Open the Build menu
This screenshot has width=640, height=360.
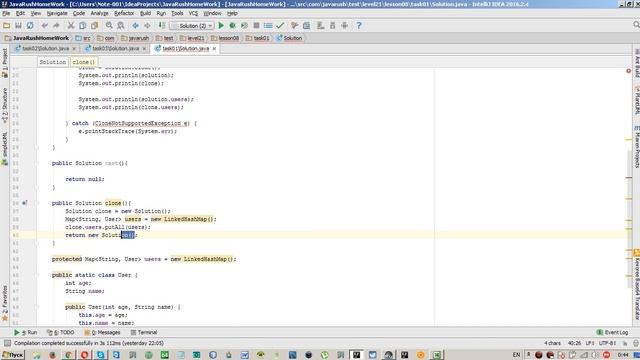pyautogui.click(x=145, y=13)
